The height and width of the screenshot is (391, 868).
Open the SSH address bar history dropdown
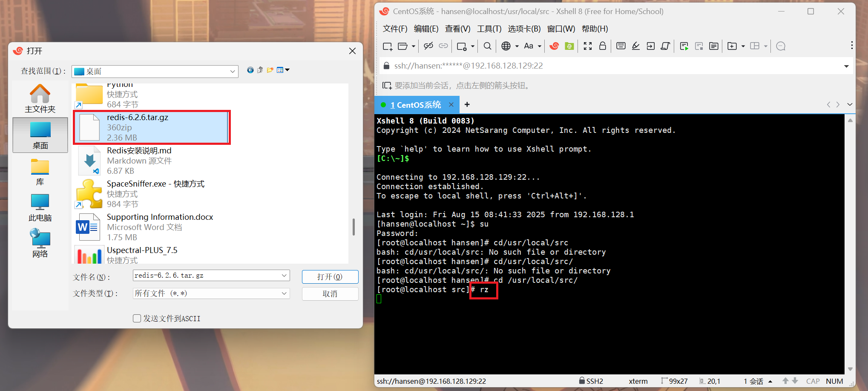pyautogui.click(x=846, y=66)
